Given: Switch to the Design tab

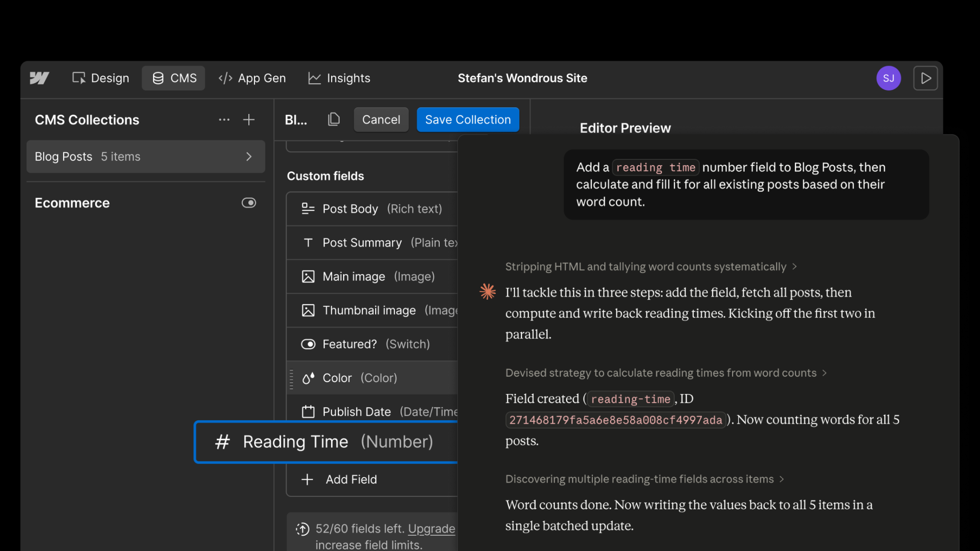Looking at the screenshot, I should click(100, 78).
